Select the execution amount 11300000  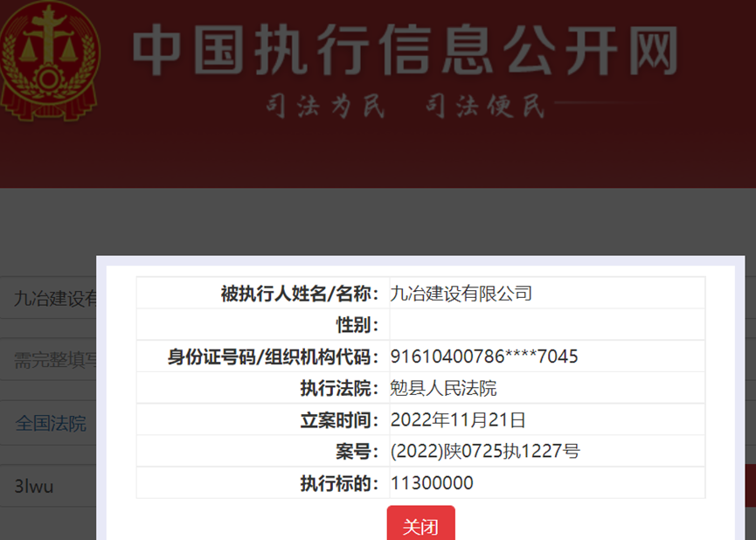(x=432, y=482)
